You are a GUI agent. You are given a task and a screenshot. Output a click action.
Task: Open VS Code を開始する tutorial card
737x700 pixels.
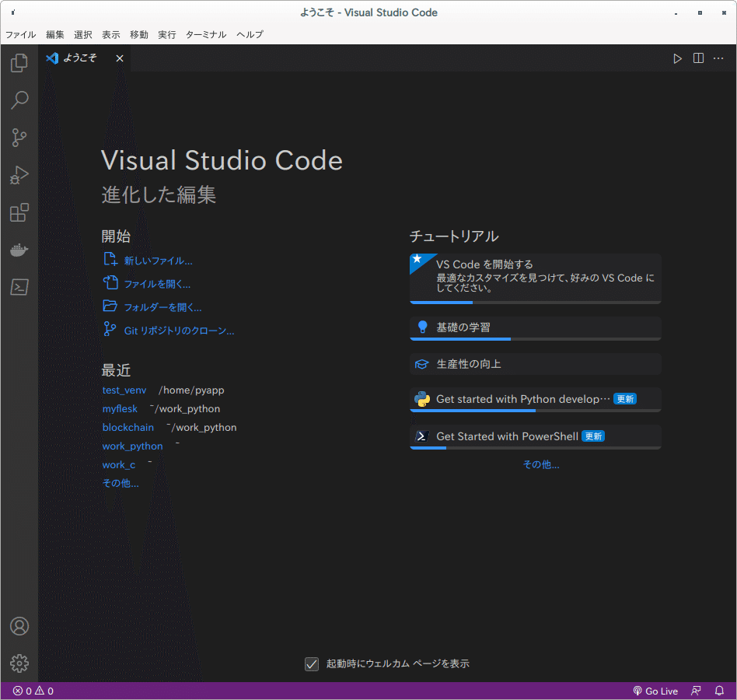pyautogui.click(x=536, y=278)
